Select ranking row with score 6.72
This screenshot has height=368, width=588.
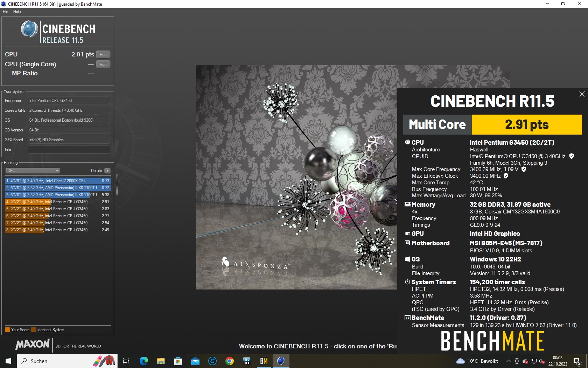[x=58, y=188]
